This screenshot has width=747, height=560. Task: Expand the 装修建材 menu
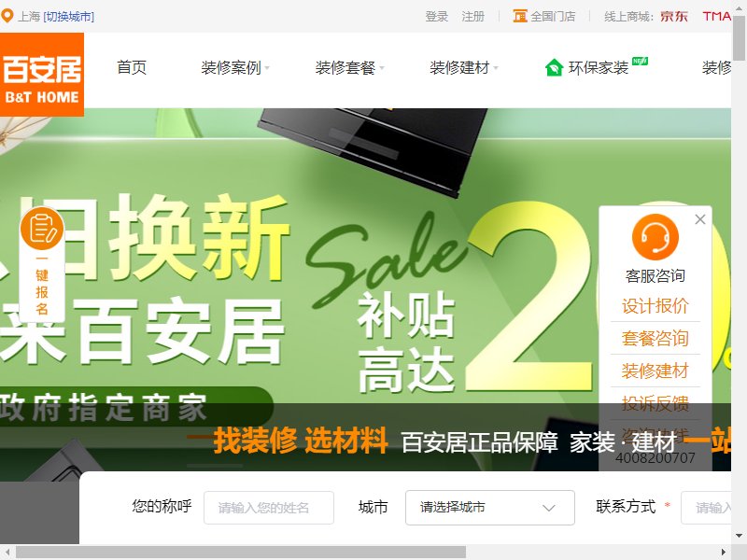[463, 67]
